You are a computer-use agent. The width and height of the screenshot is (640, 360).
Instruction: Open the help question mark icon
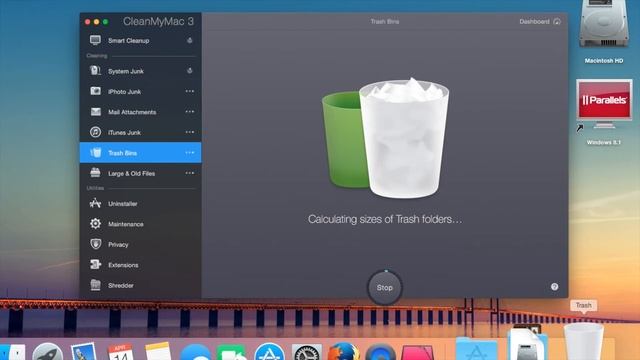point(554,287)
